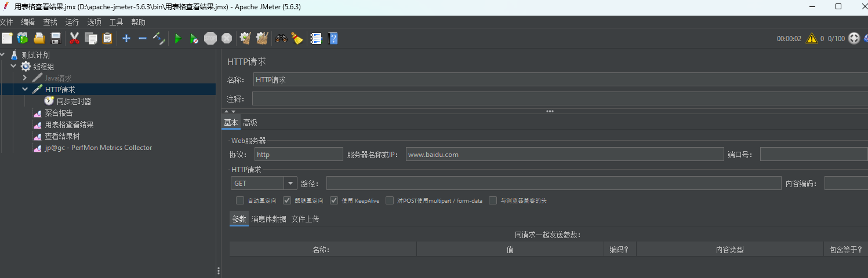Open the log viewer via yellow warning triangle
The width and height of the screenshot is (868, 278).
tap(812, 38)
